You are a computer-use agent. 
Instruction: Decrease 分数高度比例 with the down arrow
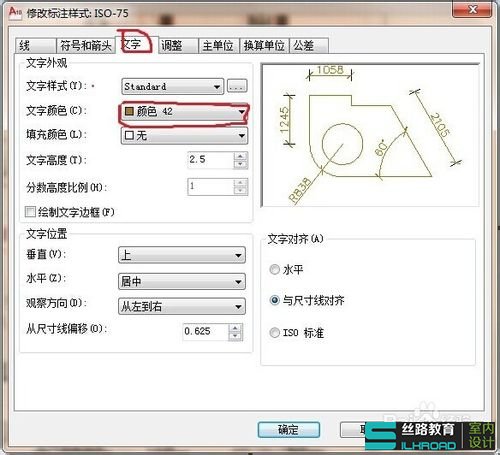pos(240,191)
